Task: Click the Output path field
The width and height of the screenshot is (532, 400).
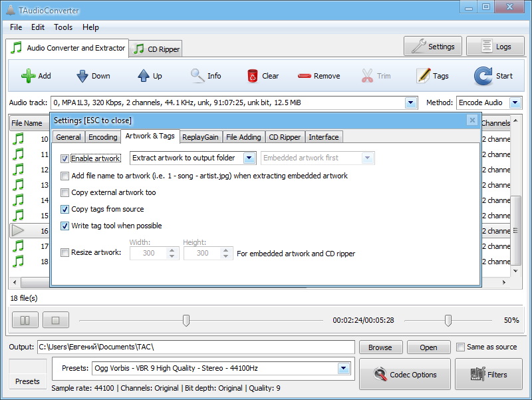Action: coord(196,347)
